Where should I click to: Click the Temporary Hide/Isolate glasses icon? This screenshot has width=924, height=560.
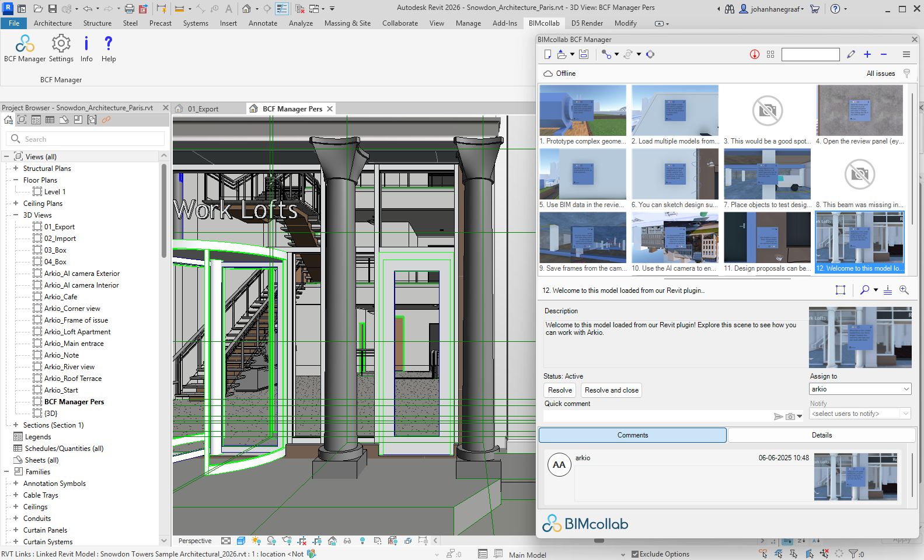click(x=347, y=541)
